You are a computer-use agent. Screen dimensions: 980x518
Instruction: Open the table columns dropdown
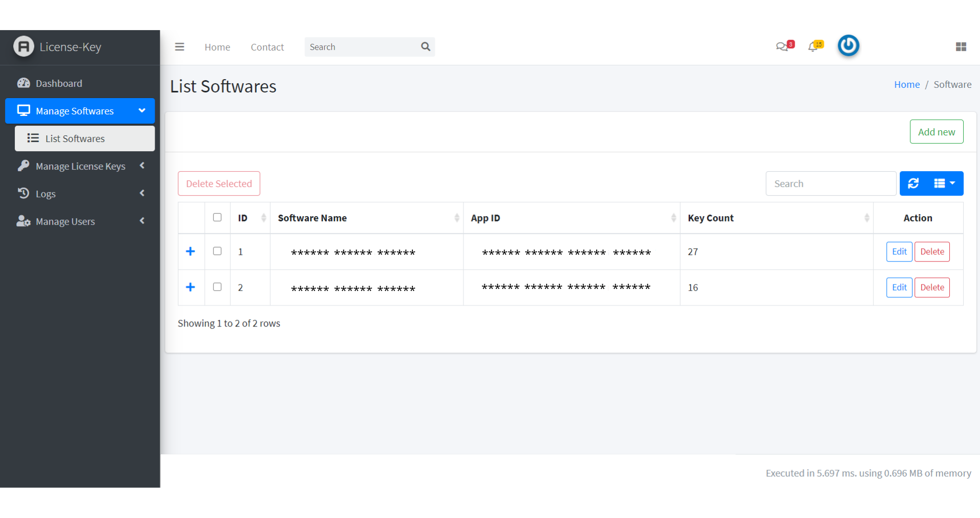click(x=944, y=183)
